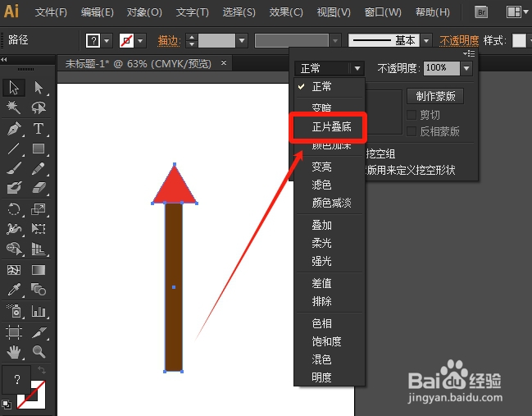Select the Eraser tool

(39, 187)
